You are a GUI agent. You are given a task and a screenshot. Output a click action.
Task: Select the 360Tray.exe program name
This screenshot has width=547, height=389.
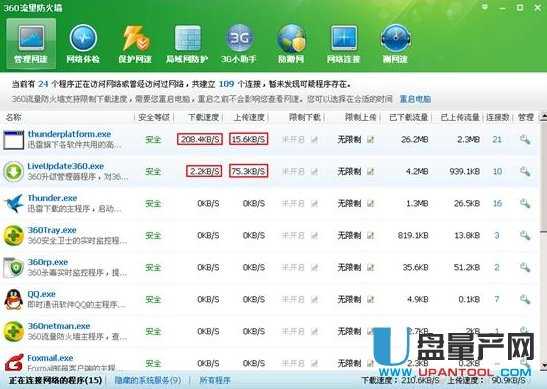click(x=52, y=230)
